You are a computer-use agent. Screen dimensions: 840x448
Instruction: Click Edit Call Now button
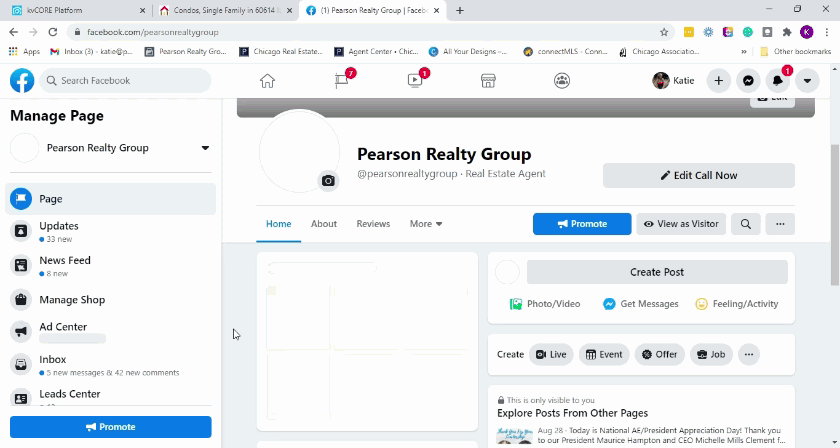click(699, 175)
